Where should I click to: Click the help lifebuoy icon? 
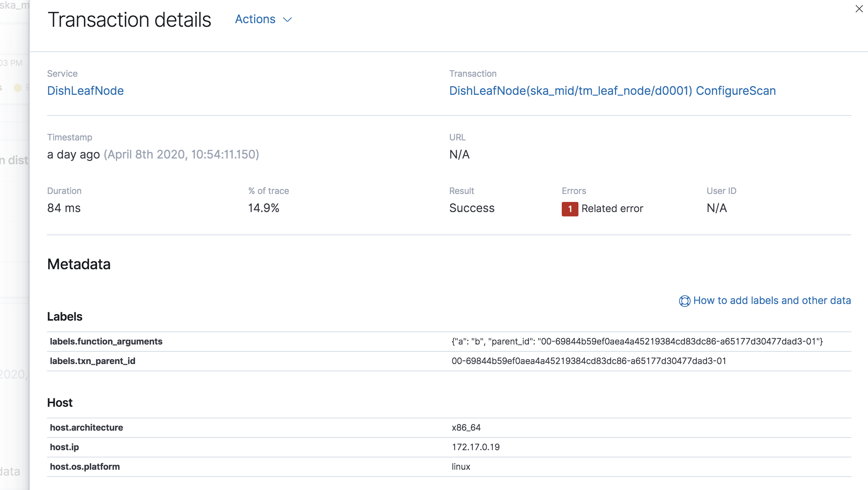(x=684, y=301)
